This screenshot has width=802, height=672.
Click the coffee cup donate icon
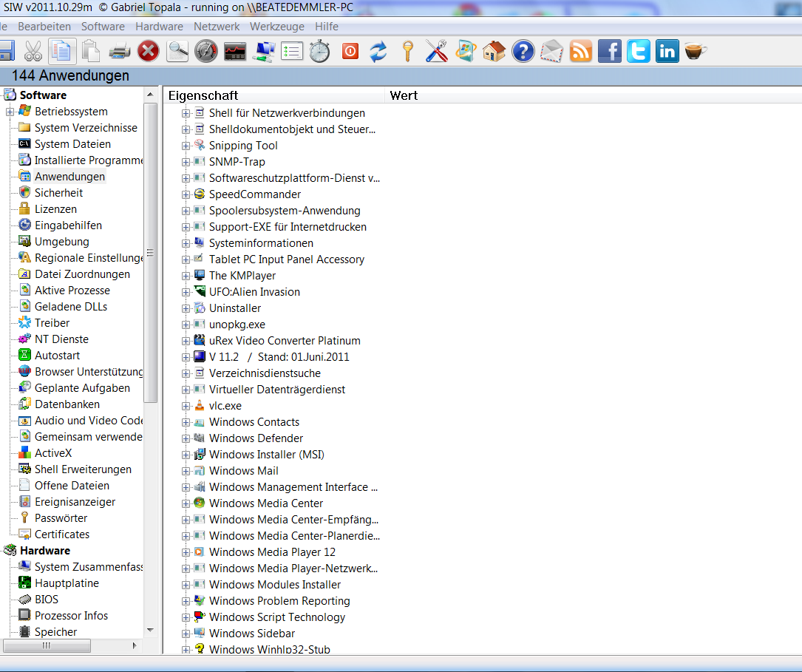tap(696, 51)
